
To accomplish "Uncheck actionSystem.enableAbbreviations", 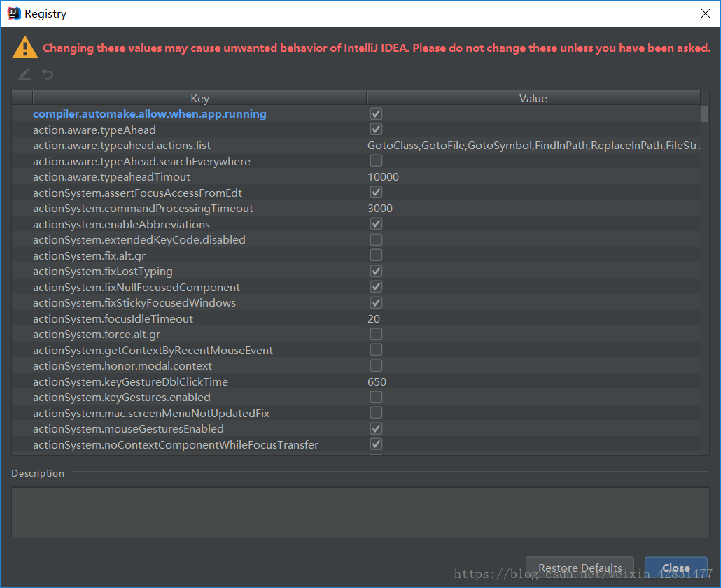I will (376, 224).
